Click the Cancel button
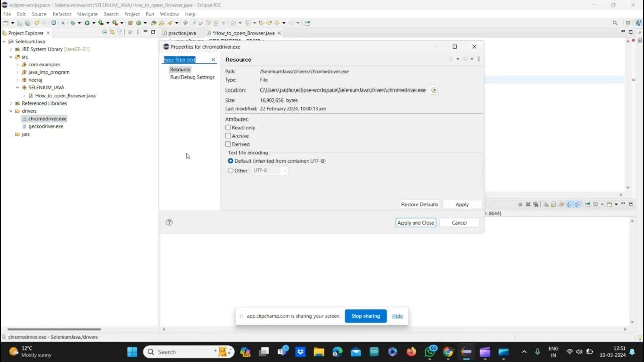The width and height of the screenshot is (644, 362). 459,223
